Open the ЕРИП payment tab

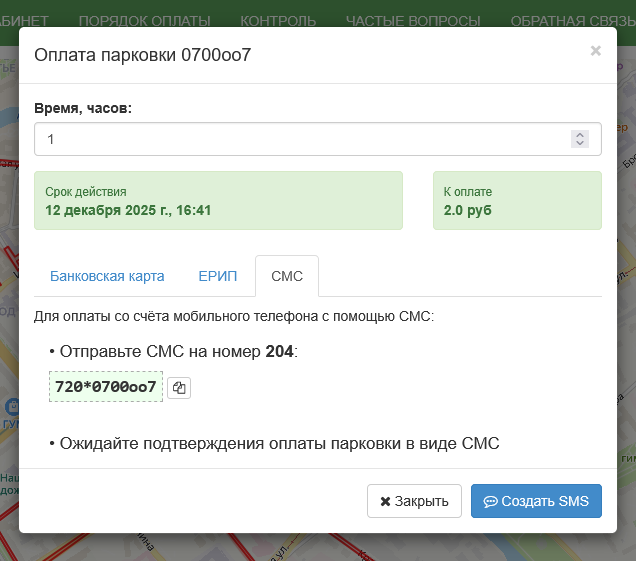[x=217, y=276]
